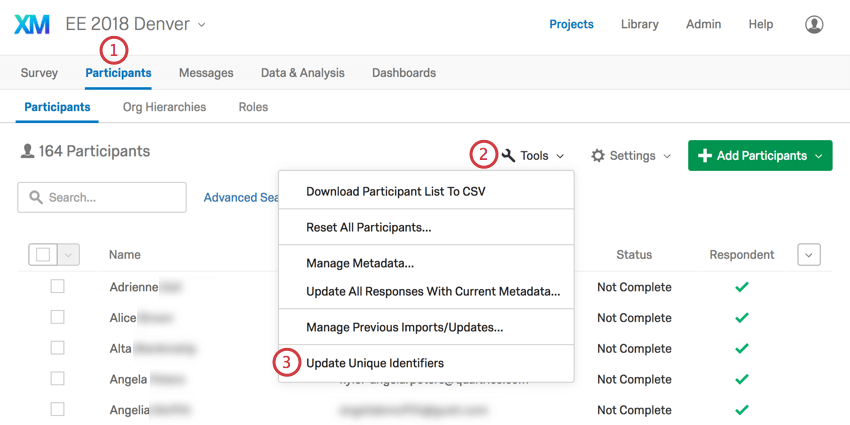The height and width of the screenshot is (425, 850).
Task: Click the Settings gear icon
Action: coord(598,156)
